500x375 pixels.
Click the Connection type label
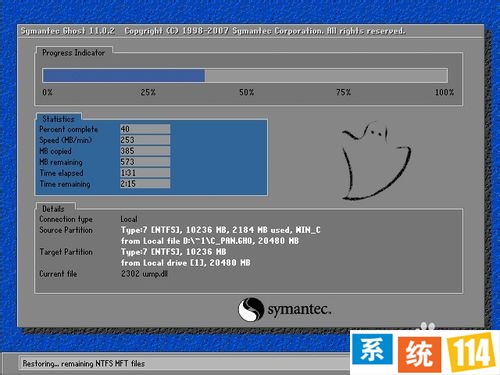click(66, 219)
